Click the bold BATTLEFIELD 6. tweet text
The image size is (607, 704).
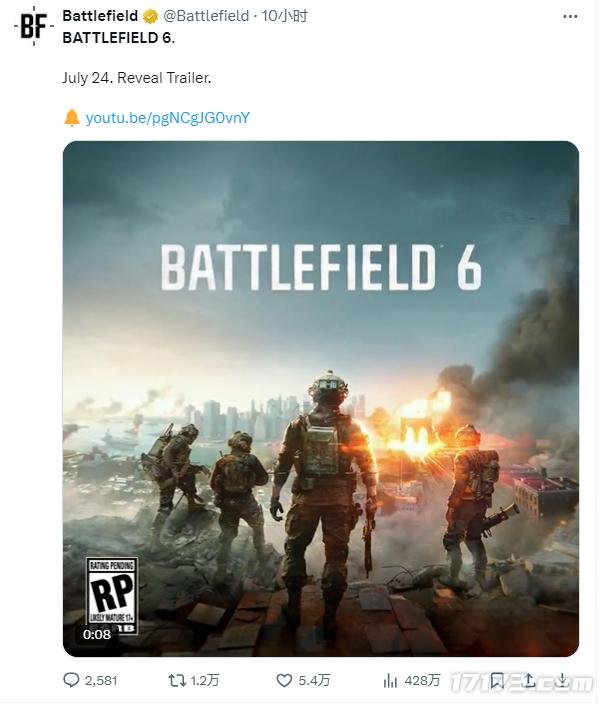(118, 38)
